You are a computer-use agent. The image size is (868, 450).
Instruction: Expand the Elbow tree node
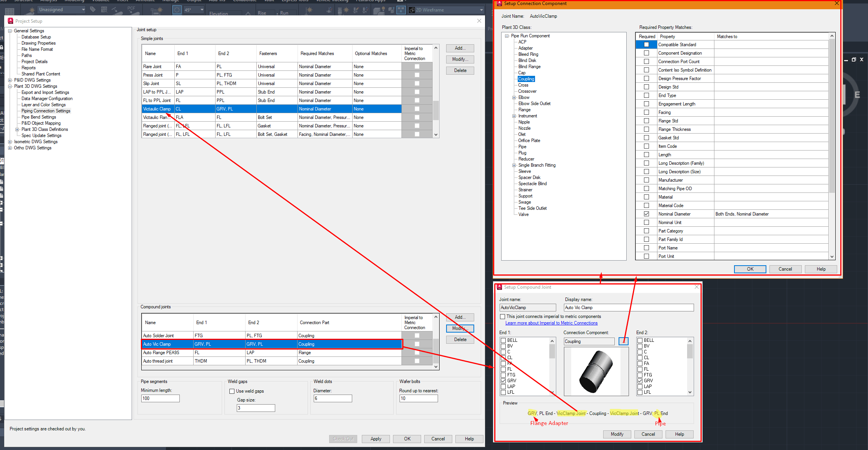click(x=515, y=97)
